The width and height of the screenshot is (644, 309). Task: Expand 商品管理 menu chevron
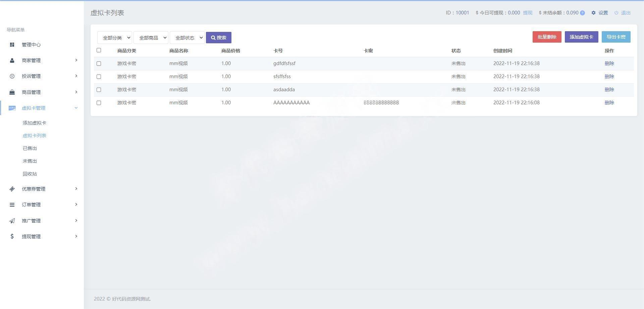[x=76, y=92]
